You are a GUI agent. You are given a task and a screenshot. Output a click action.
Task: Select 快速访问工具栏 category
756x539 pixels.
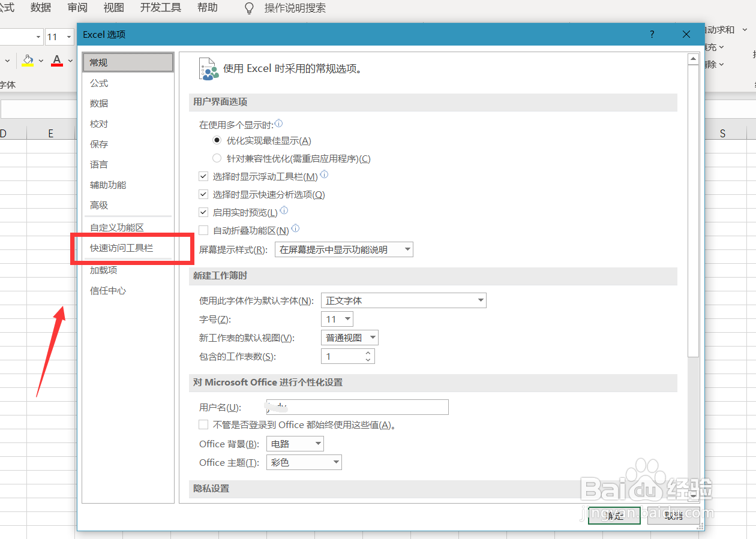coord(128,248)
